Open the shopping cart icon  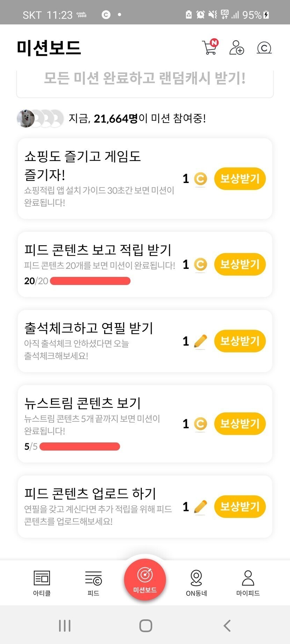[x=210, y=47]
